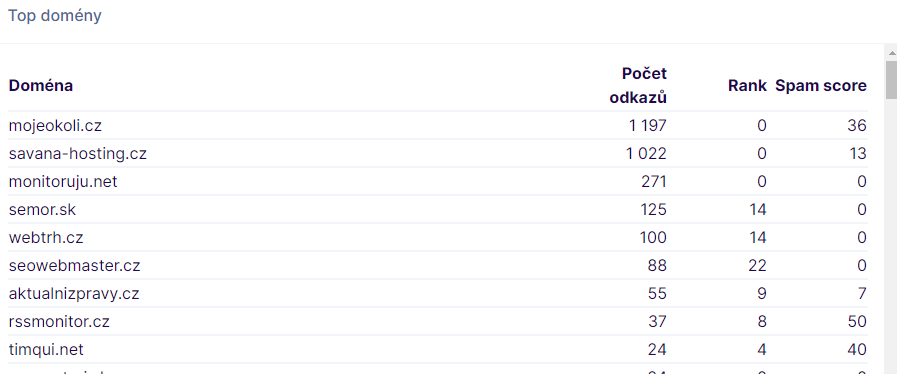Image resolution: width=897 pixels, height=374 pixels.
Task: Click spam score 50 for rssmonitor.cz
Action: (858, 322)
